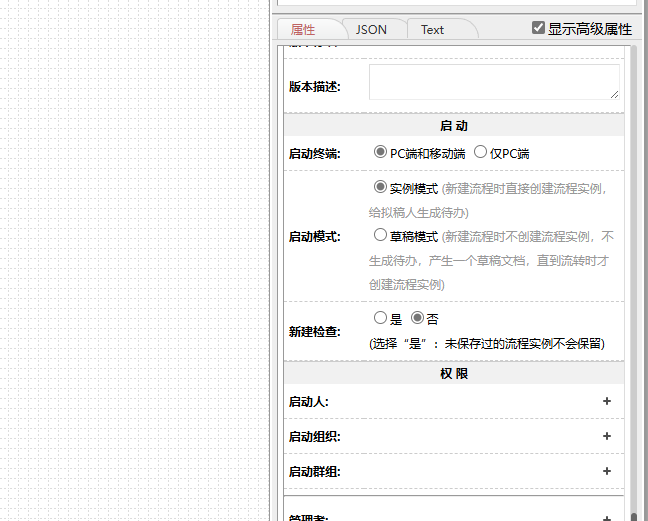
Task: Click the properties panel vertical scrollbar
Action: coord(633,250)
